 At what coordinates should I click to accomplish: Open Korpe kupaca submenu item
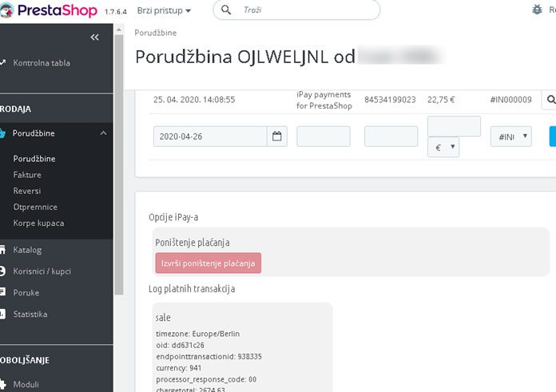[x=38, y=224]
